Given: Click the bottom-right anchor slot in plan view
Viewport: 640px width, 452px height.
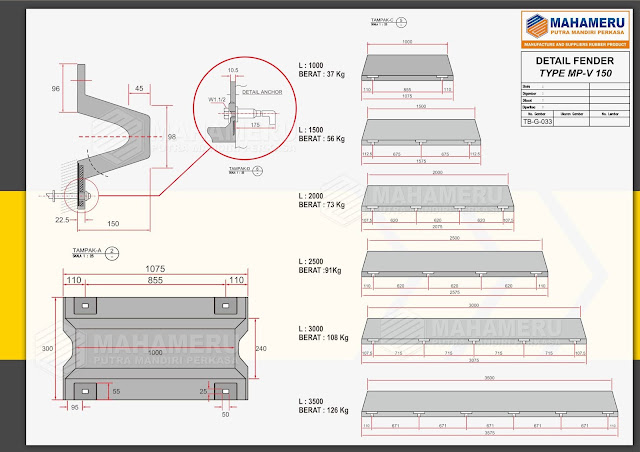Looking at the screenshot, I should tap(228, 391).
